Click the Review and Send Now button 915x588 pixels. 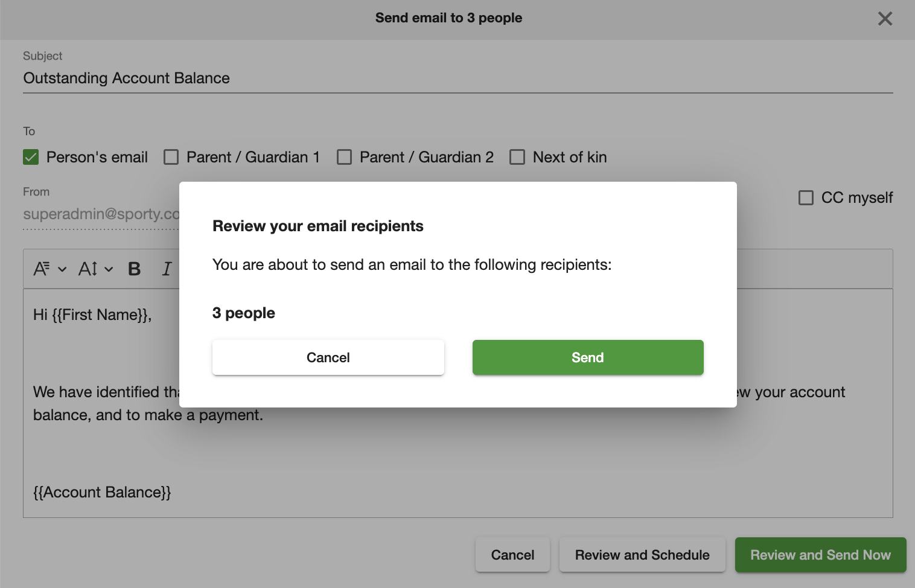[x=820, y=555]
